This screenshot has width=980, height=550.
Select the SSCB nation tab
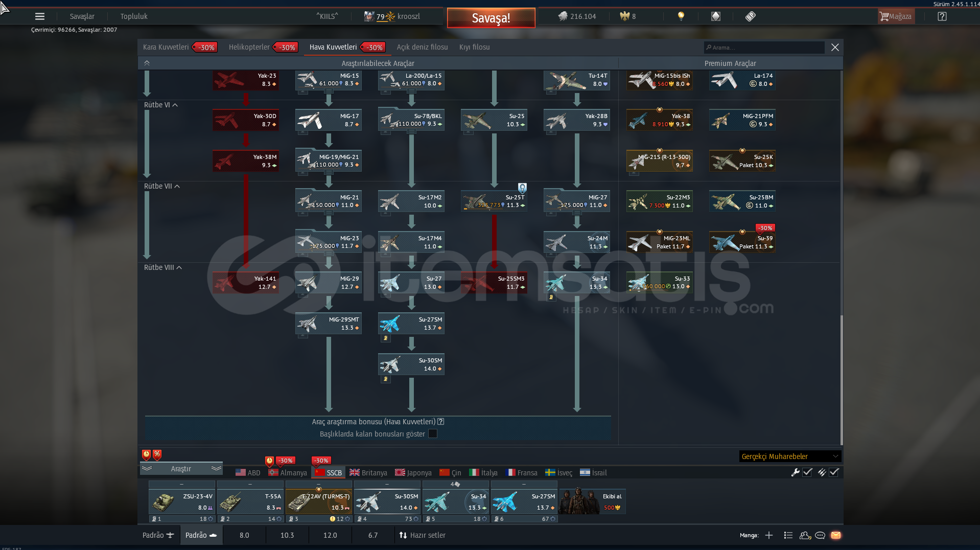tap(329, 473)
